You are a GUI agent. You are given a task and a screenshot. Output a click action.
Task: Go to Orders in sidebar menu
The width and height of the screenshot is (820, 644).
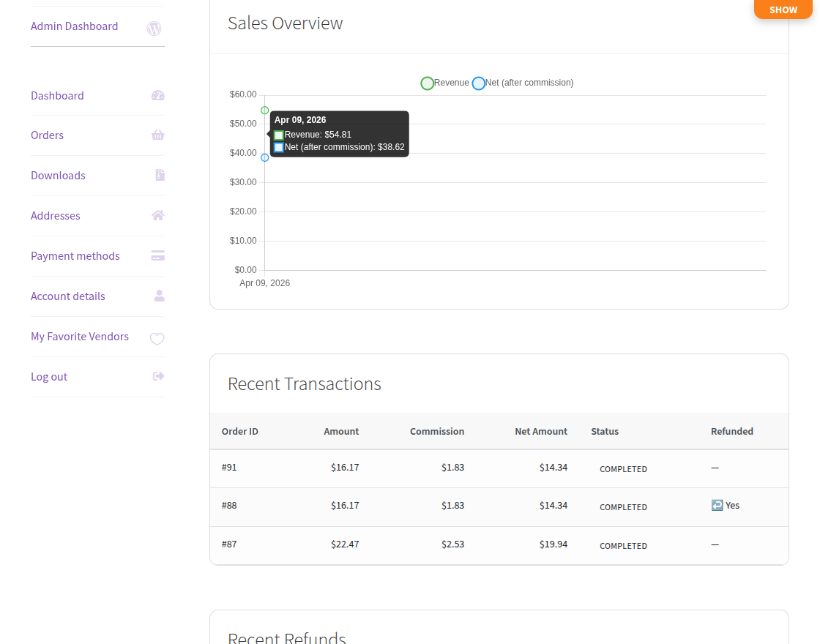point(47,135)
